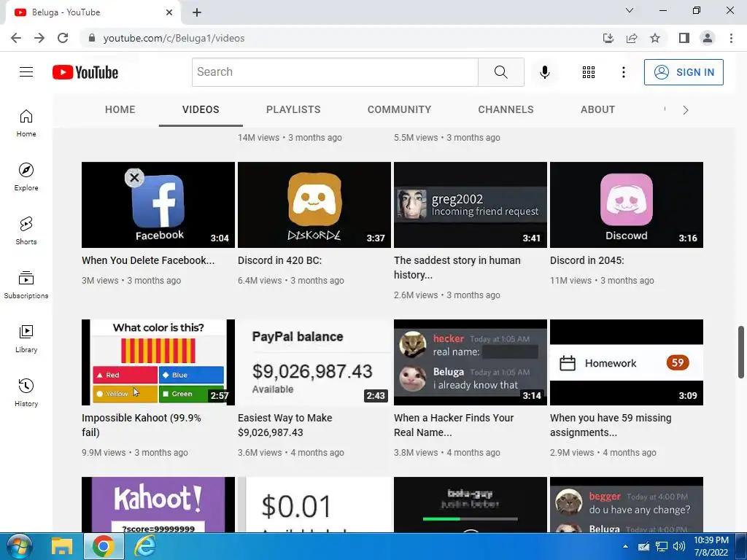Open YouTube settings three-dot menu
Screen dimensions: 747x560
coord(623,72)
